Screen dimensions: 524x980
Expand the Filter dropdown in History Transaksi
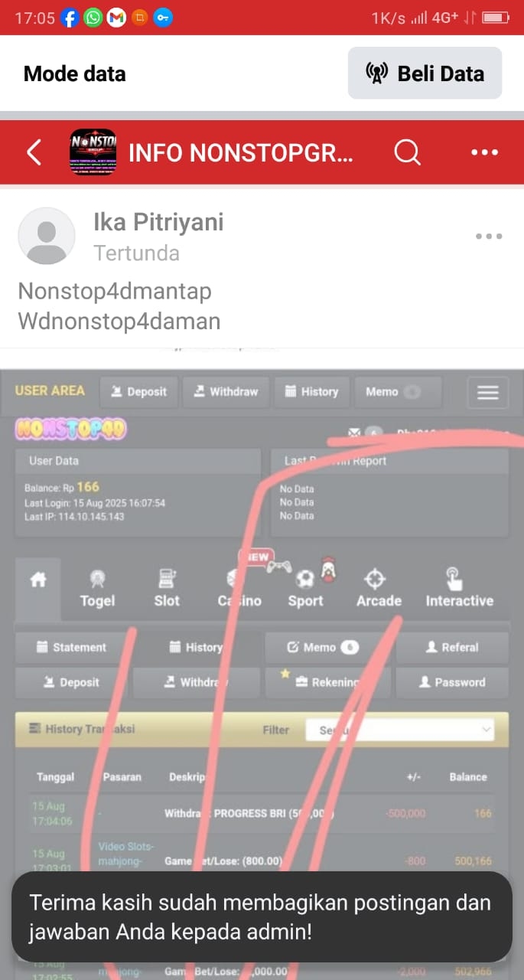click(x=399, y=730)
